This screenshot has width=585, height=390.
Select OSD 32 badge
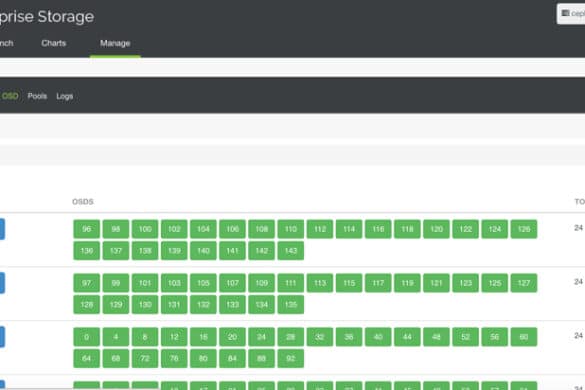(x=320, y=337)
